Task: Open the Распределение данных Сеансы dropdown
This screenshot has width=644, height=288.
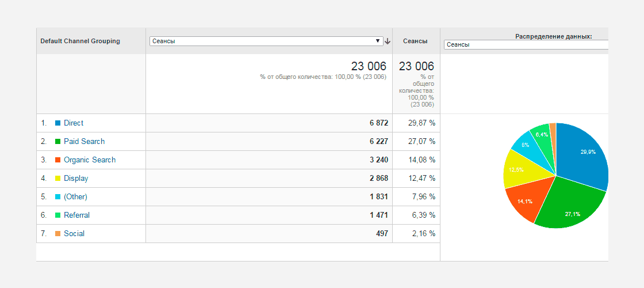Action: pos(526,45)
